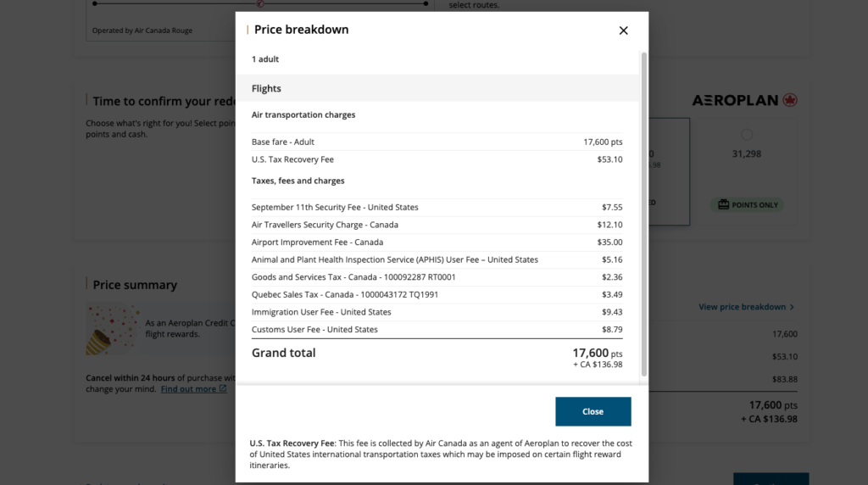Close the Price breakdown dialog with X

pyautogui.click(x=623, y=31)
